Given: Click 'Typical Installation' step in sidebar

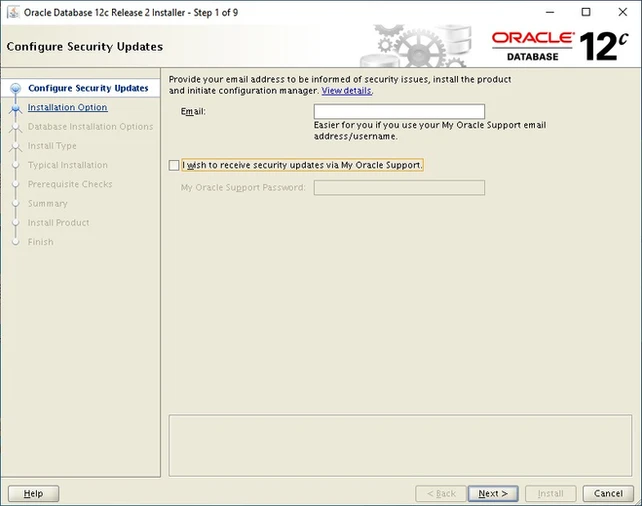Looking at the screenshot, I should [68, 165].
